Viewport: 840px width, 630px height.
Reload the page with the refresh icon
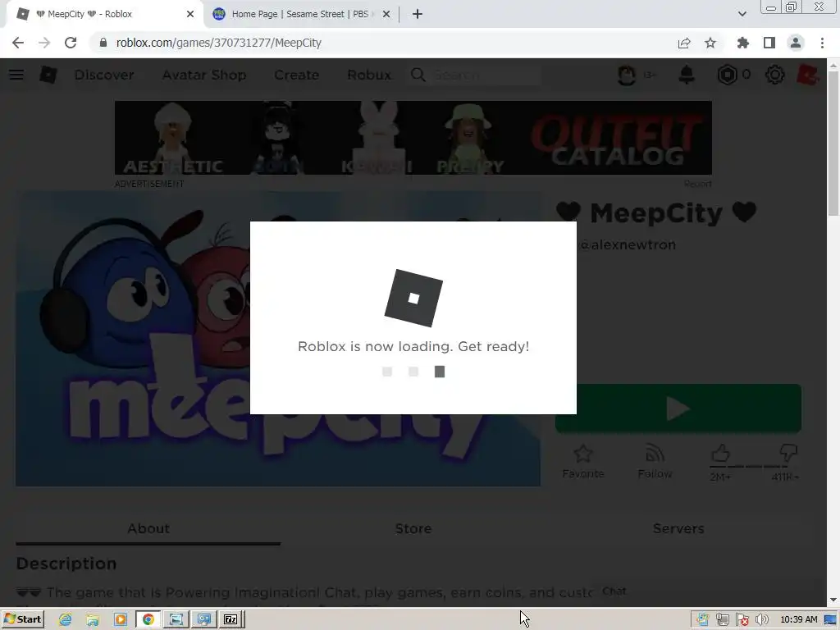coord(71,43)
